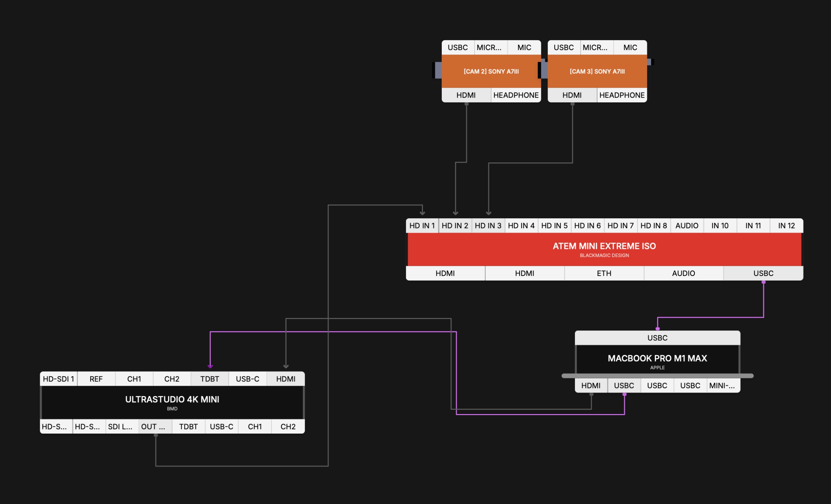Image resolution: width=831 pixels, height=504 pixels.
Task: Select the CAM 3 Sony A7III device block
Action: point(597,71)
